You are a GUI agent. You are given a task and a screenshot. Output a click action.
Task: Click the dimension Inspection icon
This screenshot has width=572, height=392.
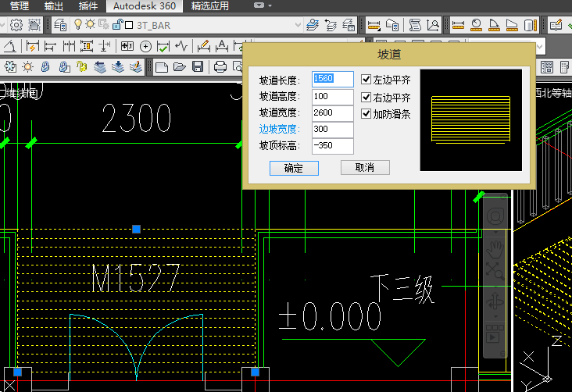[x=163, y=46]
